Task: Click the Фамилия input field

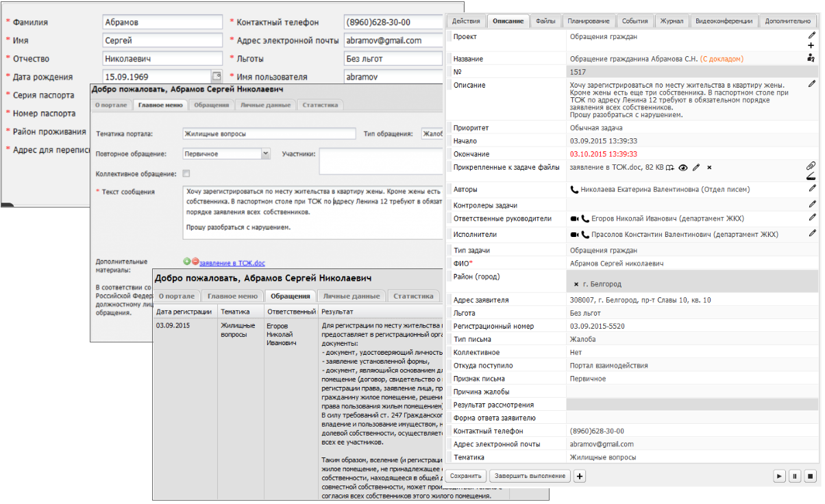Action: coord(162,23)
